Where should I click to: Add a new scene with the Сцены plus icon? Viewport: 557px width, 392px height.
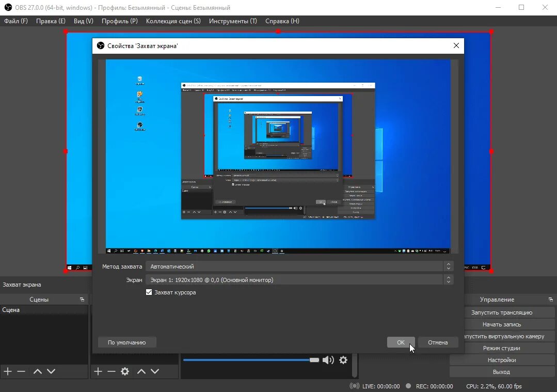(8, 371)
